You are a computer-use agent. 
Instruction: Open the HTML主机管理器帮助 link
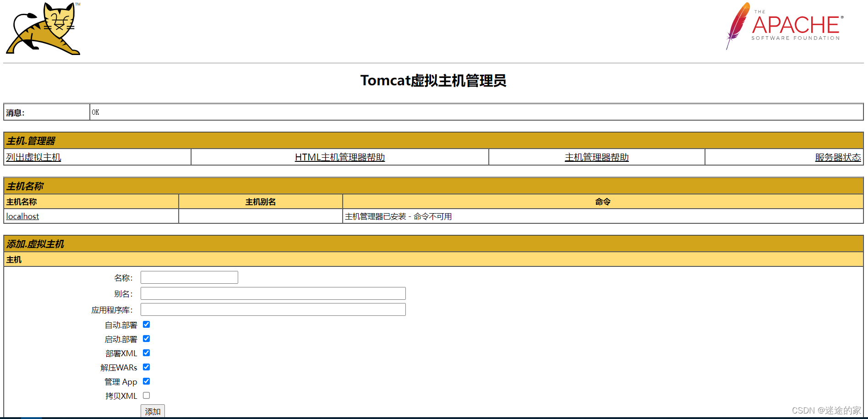(x=340, y=157)
